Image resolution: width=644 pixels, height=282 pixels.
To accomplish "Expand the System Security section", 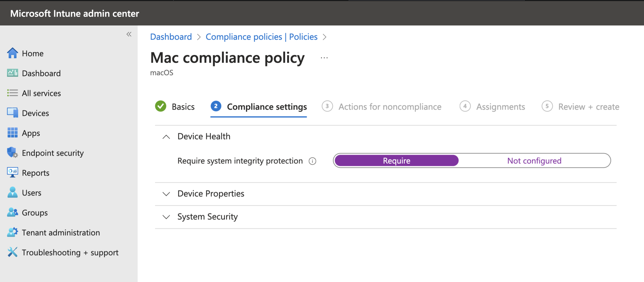I will [166, 217].
